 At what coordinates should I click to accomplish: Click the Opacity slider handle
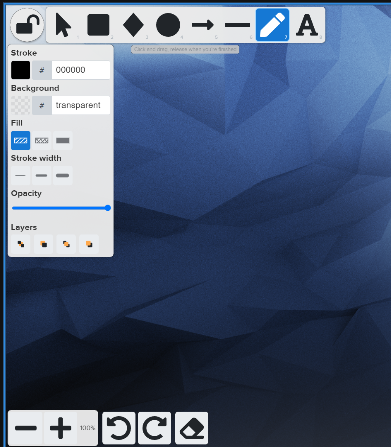(x=108, y=208)
